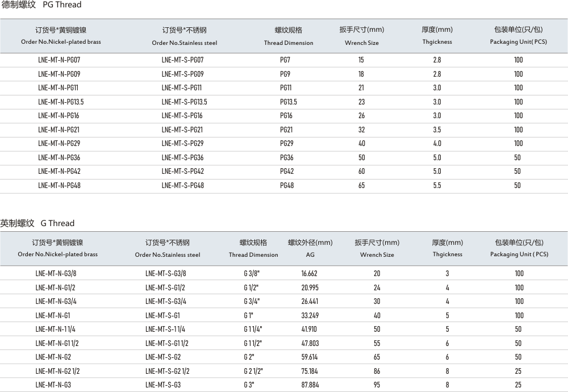Click the PG Thread section title
Image resolution: width=568 pixels, height=392 pixels.
click(x=41, y=5)
